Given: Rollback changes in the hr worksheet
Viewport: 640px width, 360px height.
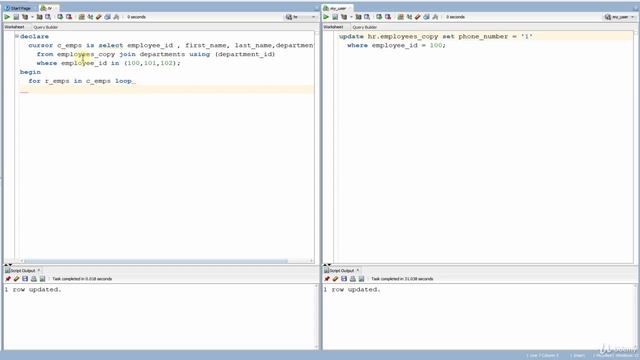Looking at the screenshot, I should point(69,17).
